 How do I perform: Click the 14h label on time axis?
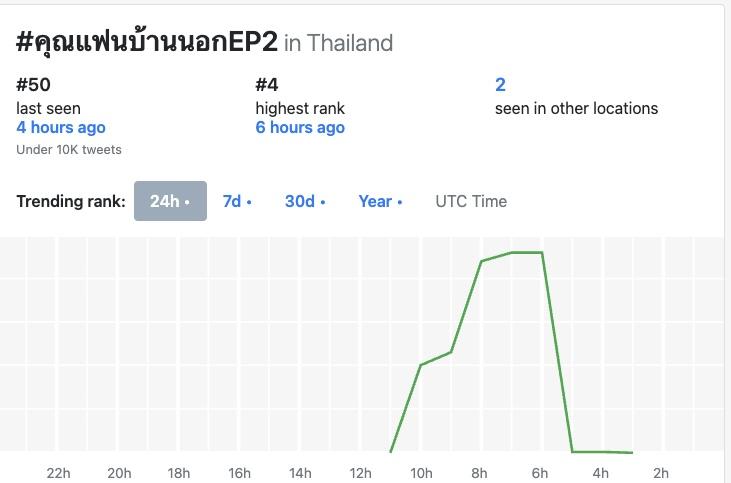300,473
